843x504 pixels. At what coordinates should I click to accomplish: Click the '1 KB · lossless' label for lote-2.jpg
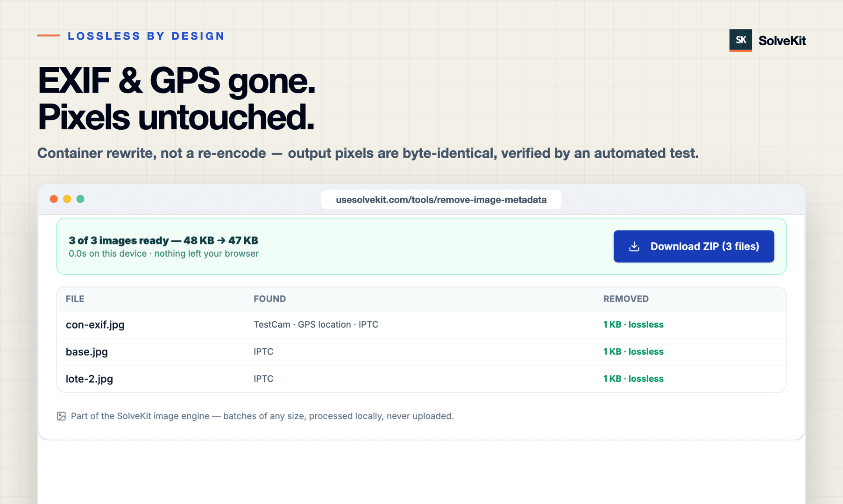point(633,379)
